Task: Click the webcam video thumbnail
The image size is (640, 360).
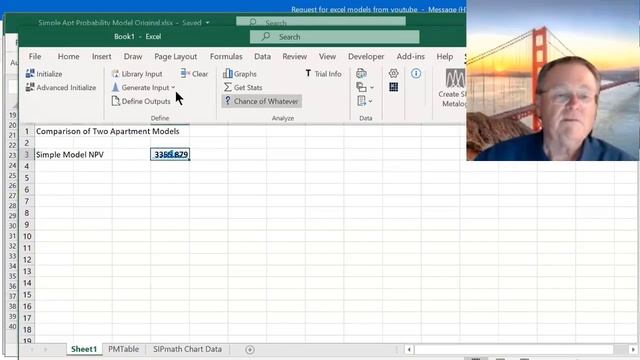Action: click(553, 80)
